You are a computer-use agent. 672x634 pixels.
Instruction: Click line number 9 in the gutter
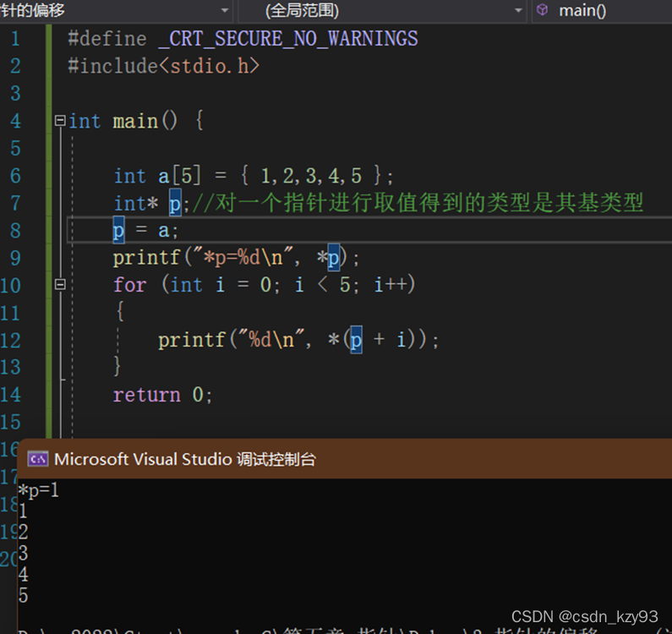click(x=15, y=258)
